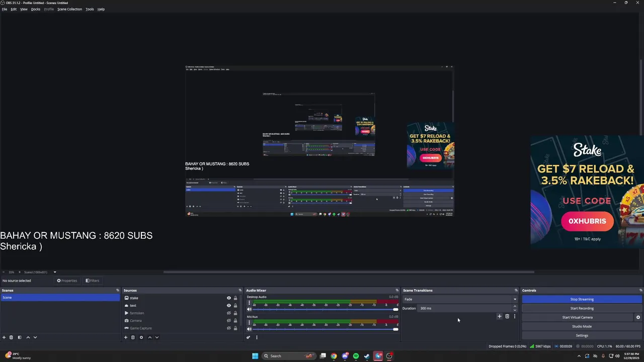Open Discord from the taskbar
Image resolution: width=644 pixels, height=362 pixels.
[345, 356]
